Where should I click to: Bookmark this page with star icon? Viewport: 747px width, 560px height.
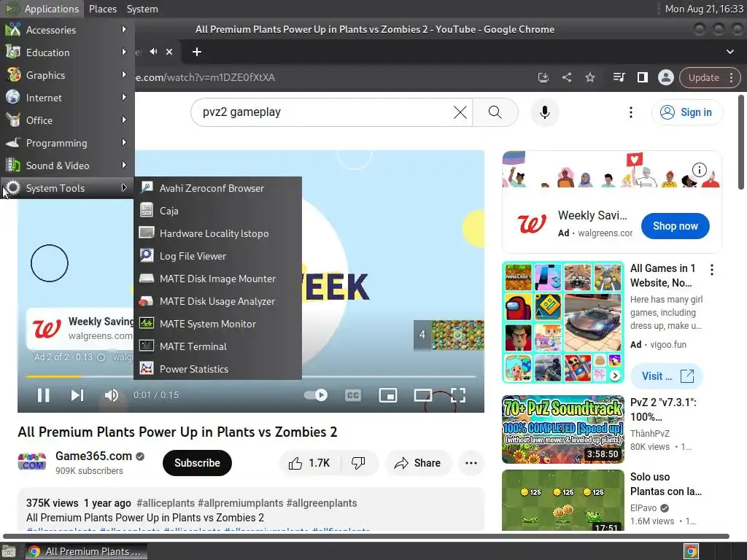tap(589, 77)
